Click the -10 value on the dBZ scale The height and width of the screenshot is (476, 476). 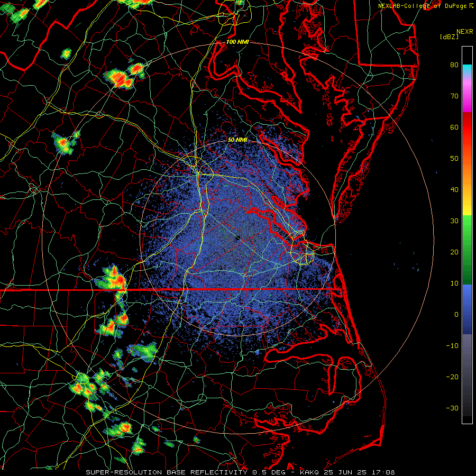pyautogui.click(x=452, y=346)
